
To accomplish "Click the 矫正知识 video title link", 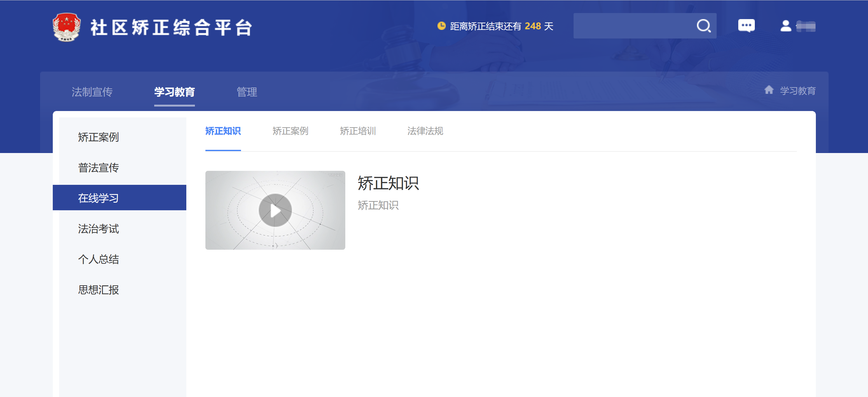I will tap(388, 183).
